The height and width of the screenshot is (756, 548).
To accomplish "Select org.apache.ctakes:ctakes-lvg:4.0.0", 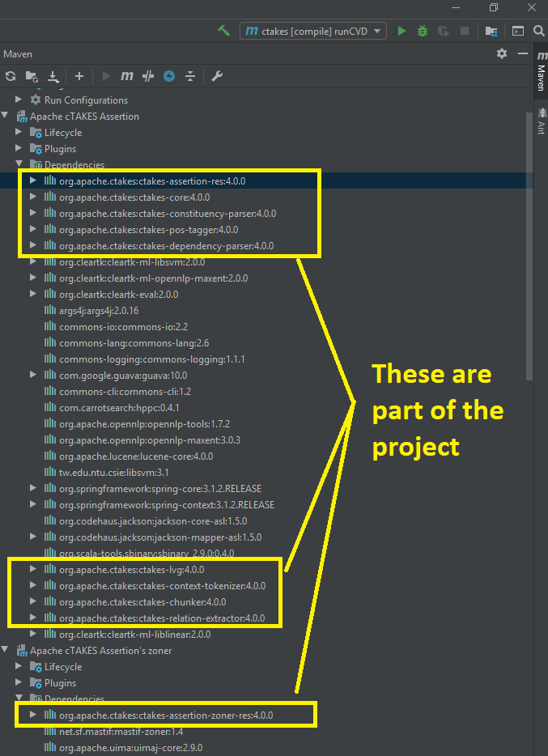I will tap(132, 570).
